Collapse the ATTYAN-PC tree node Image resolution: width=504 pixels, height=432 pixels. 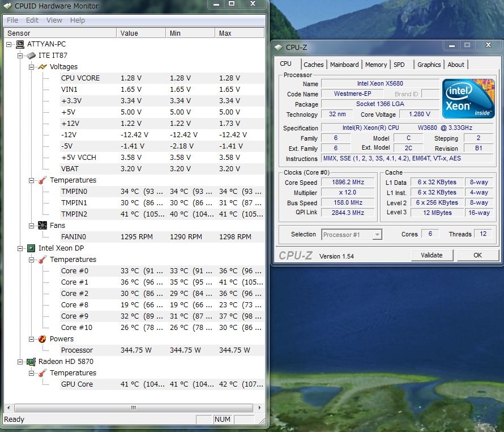pos(8,44)
